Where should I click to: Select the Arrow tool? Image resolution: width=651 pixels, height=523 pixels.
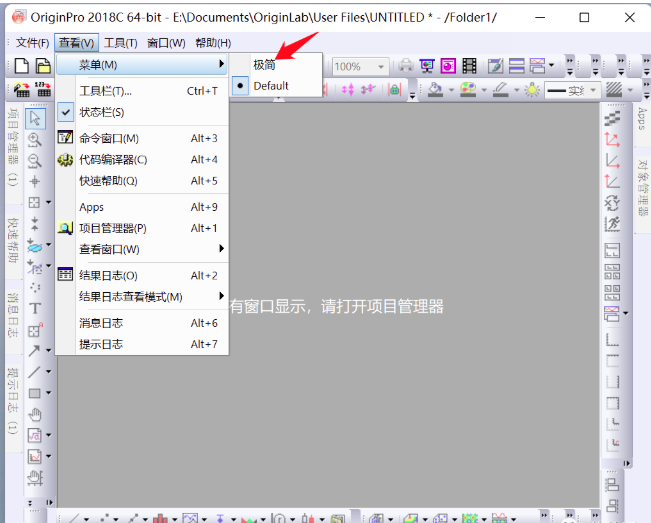tap(34, 351)
